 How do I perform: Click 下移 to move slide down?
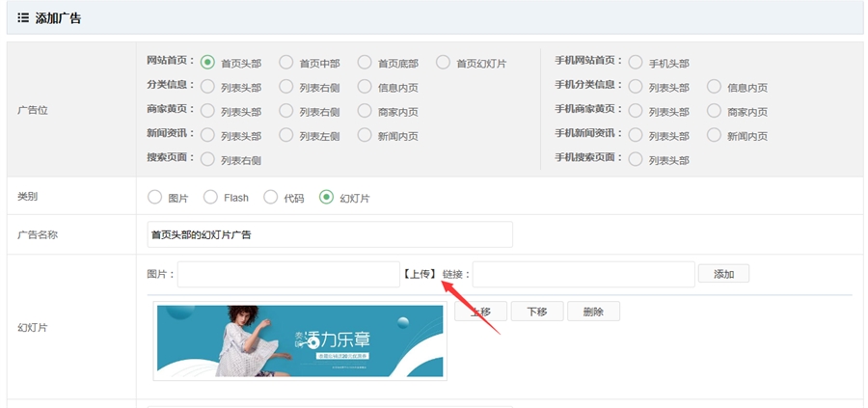tap(536, 312)
